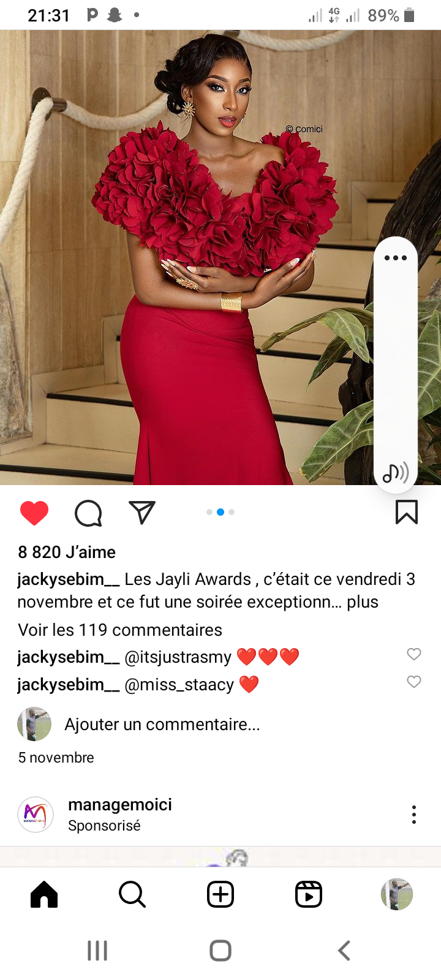Expand caption by tapping plus
Image resolution: width=441 pixels, height=980 pixels.
tap(363, 601)
